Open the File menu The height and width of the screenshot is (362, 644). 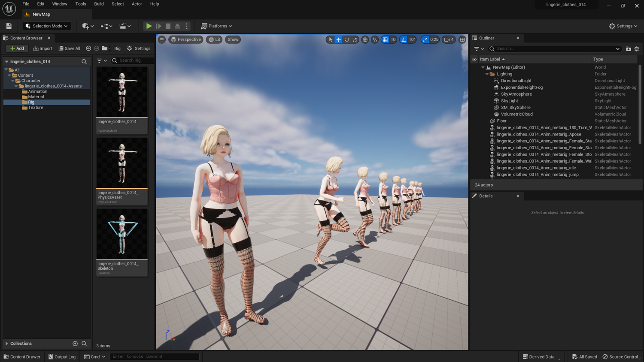pyautogui.click(x=26, y=4)
